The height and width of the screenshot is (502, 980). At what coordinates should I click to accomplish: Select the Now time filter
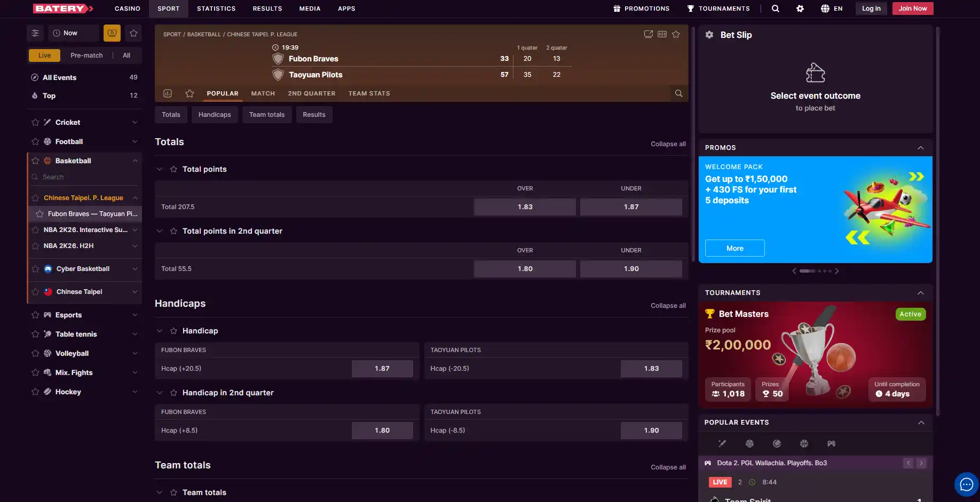[x=74, y=33]
